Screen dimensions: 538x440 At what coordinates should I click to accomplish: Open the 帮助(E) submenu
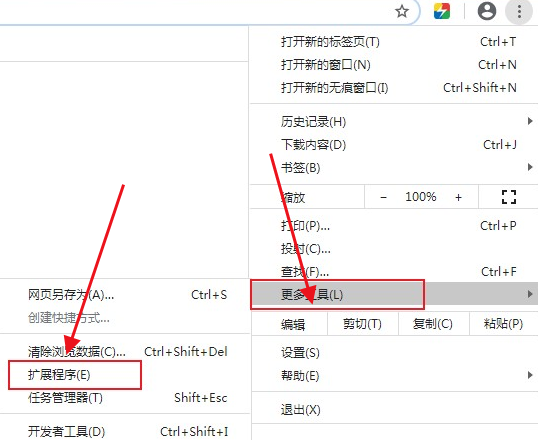point(394,376)
